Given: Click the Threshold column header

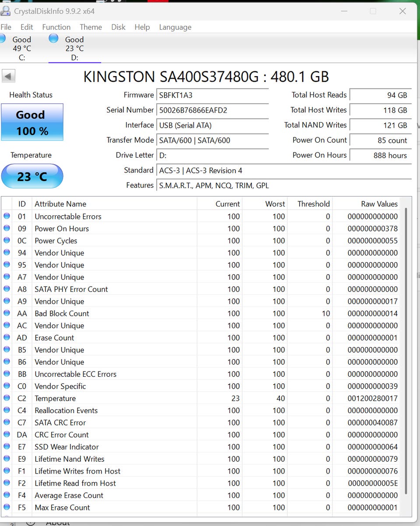Looking at the screenshot, I should (x=310, y=204).
